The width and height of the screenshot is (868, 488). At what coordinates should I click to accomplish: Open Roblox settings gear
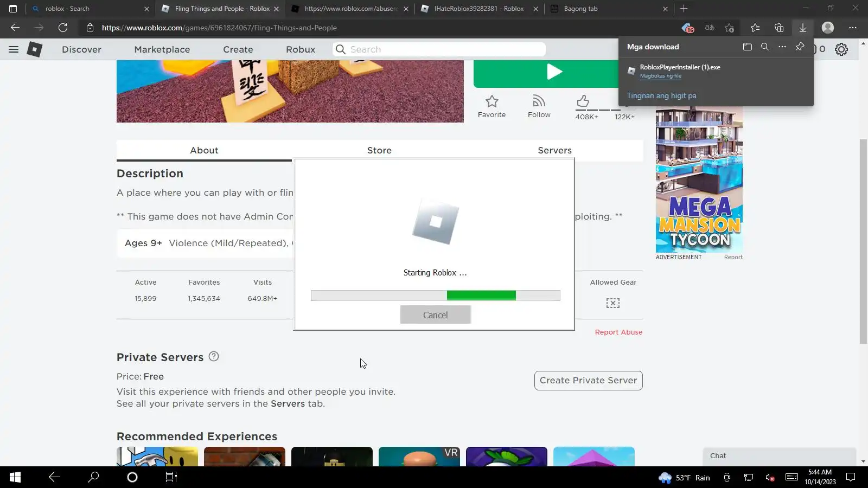841,49
